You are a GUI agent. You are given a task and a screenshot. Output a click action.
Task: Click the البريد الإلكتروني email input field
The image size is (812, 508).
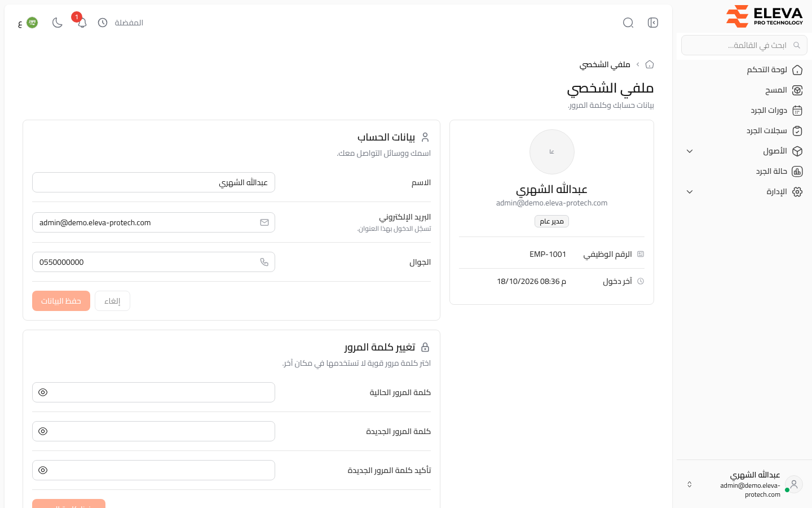(153, 222)
